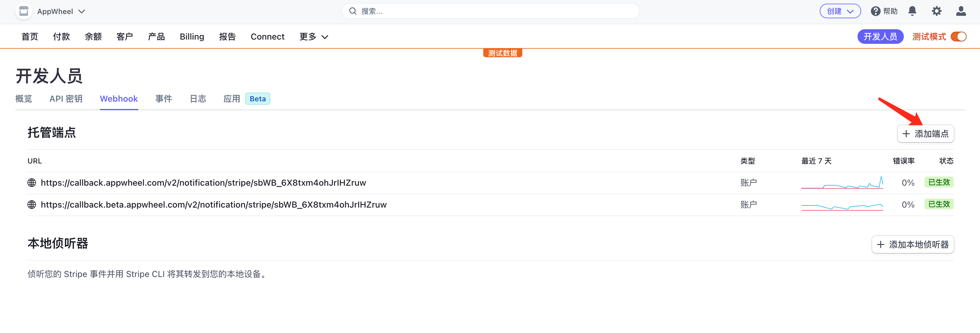Screen dimensions: 980x333
Task: Toggle the 开发人员 mode button
Action: (880, 37)
